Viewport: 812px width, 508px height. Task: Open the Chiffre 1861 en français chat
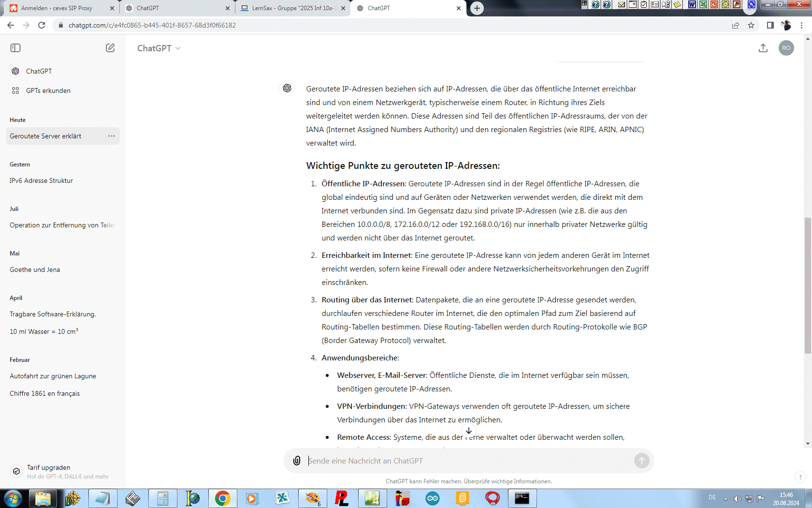point(63,393)
